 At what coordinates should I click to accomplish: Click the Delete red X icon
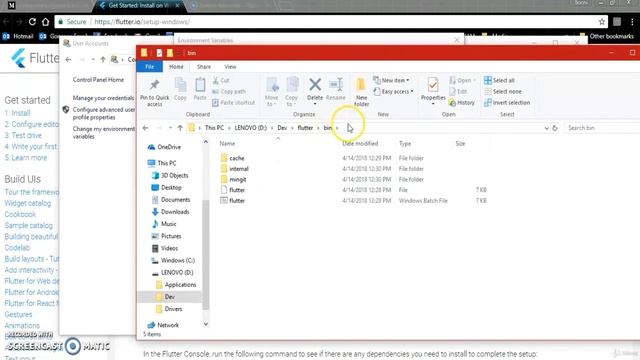[315, 84]
